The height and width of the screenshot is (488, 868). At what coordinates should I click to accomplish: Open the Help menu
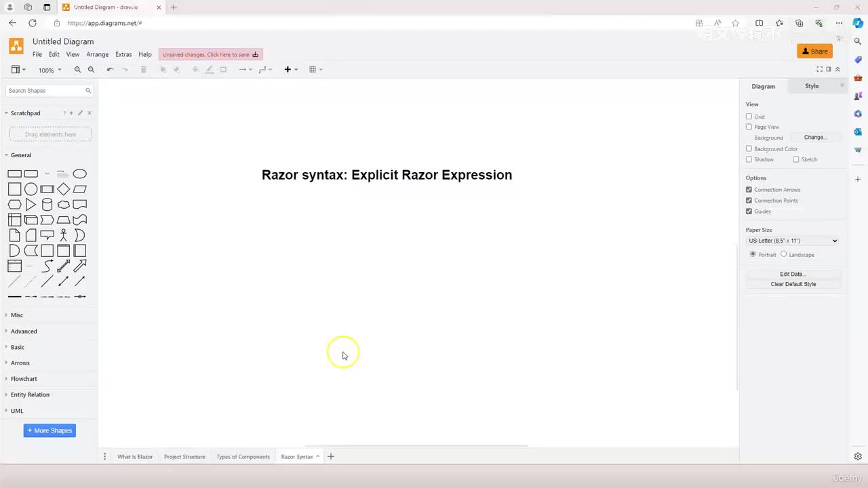click(x=145, y=54)
